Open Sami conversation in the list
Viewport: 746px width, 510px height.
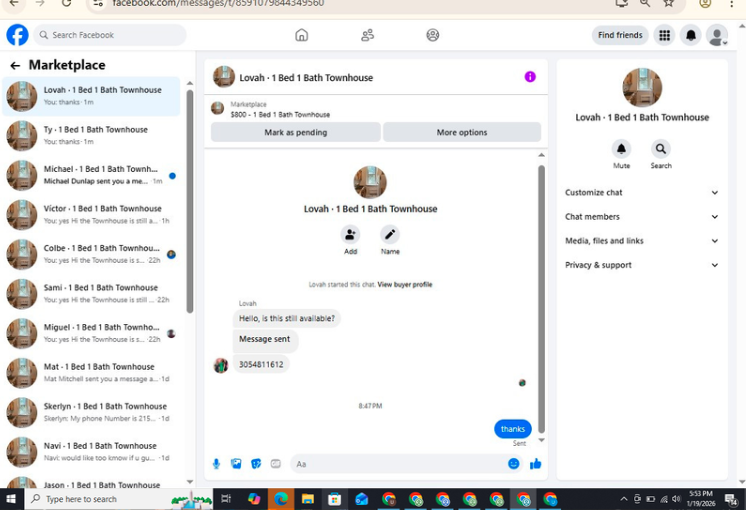click(x=91, y=294)
